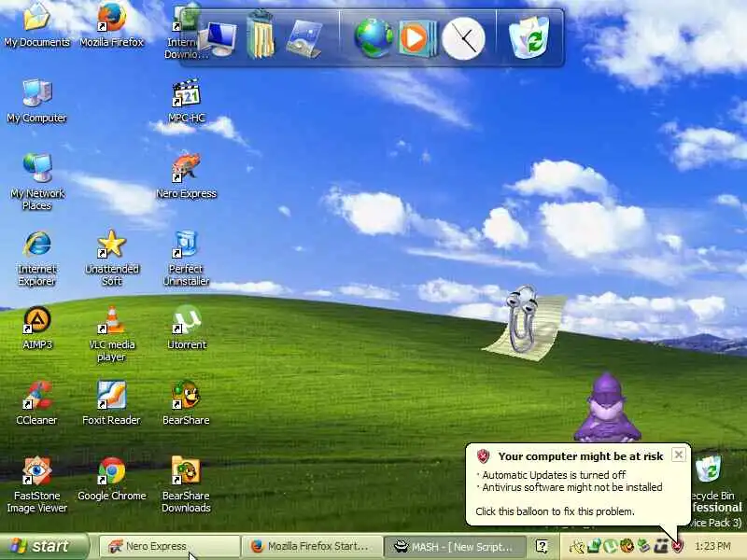Launch Utorrent desktop shortcut
This screenshot has width=747, height=560.
186,329
